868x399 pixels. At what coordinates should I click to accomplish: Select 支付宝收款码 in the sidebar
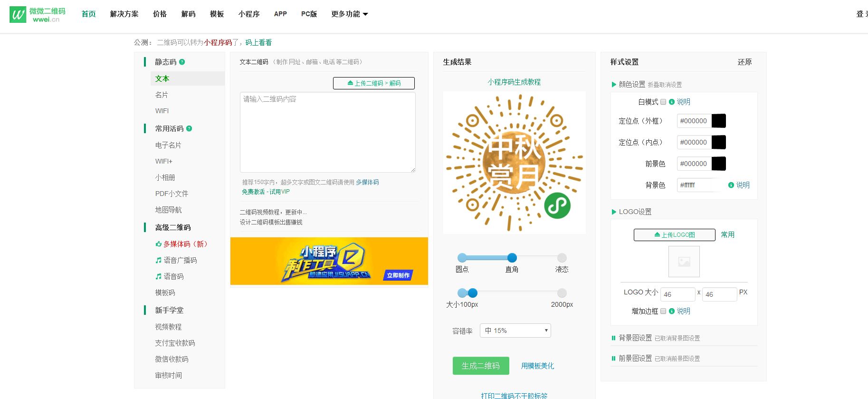tap(175, 343)
